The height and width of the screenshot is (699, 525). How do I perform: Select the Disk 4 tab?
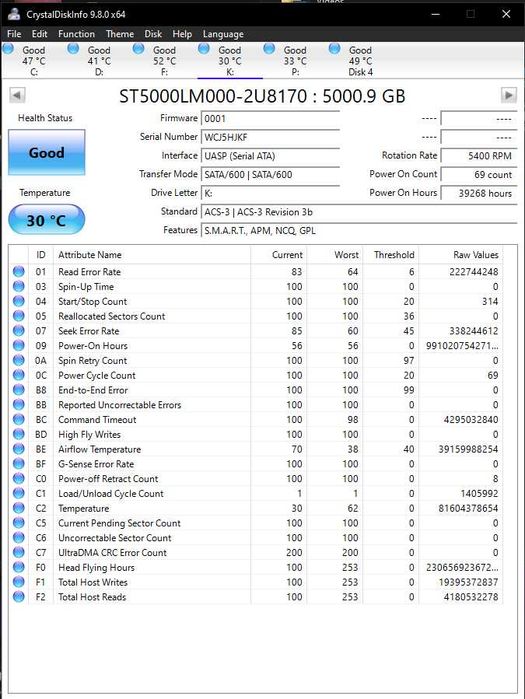360,61
